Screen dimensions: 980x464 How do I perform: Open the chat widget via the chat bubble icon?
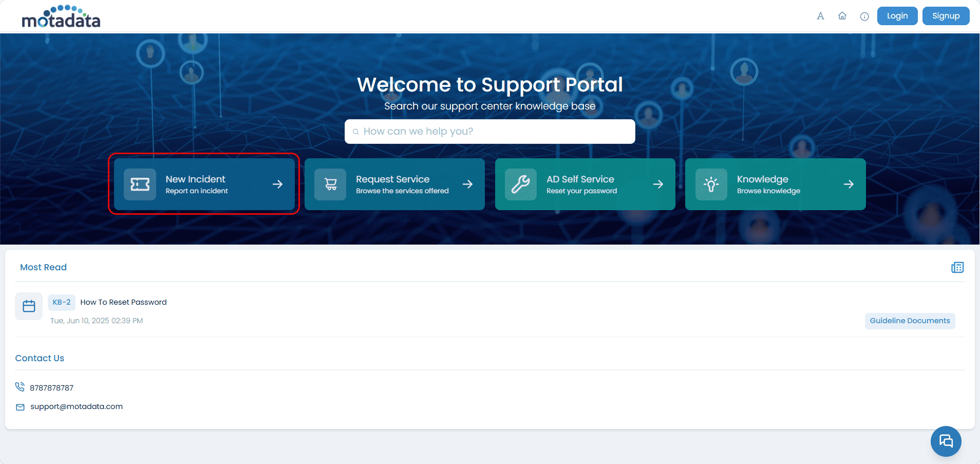click(x=946, y=441)
